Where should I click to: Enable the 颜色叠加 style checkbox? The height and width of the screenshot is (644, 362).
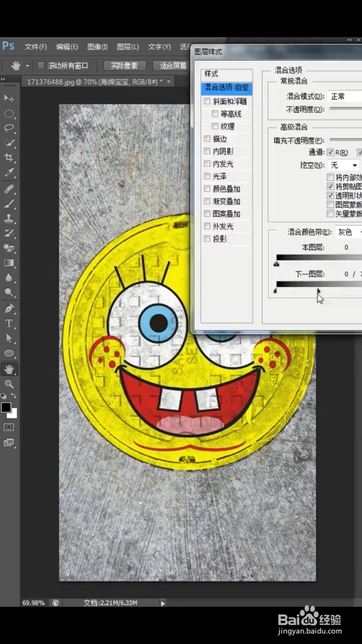[x=207, y=189]
